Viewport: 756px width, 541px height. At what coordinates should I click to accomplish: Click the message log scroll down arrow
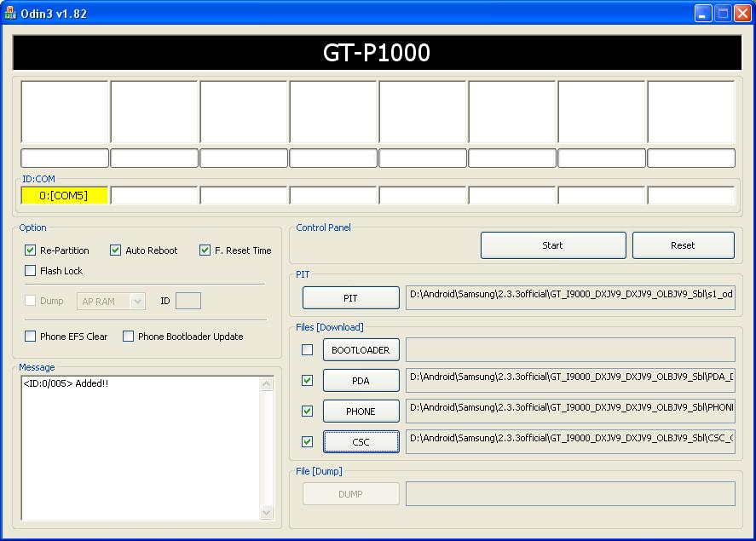point(267,513)
